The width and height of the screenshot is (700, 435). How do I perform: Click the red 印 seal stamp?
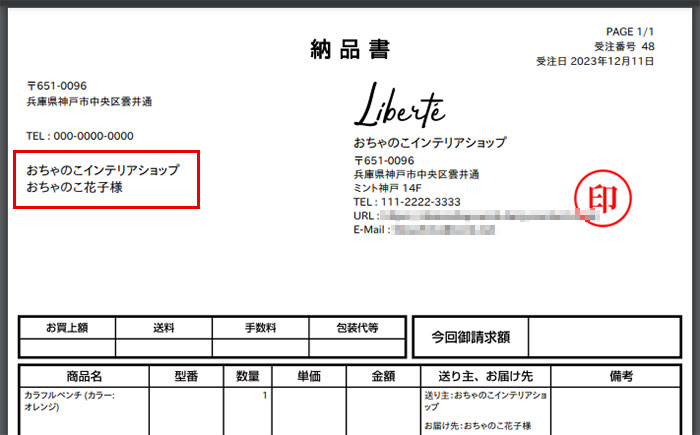tap(603, 198)
